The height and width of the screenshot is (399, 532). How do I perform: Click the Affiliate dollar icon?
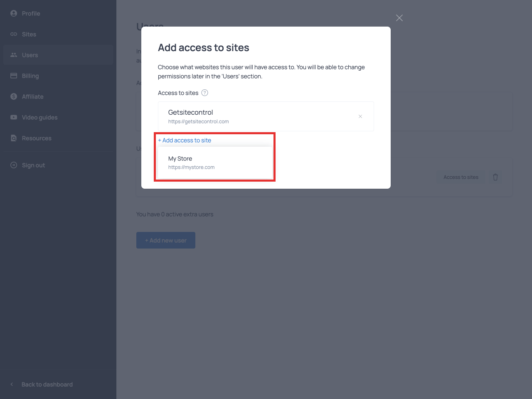coord(14,96)
